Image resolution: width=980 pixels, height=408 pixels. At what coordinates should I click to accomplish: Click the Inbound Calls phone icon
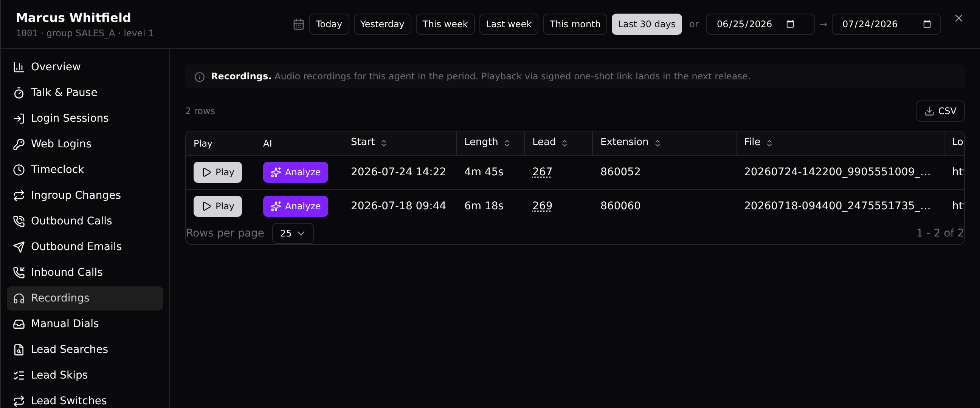[19, 272]
